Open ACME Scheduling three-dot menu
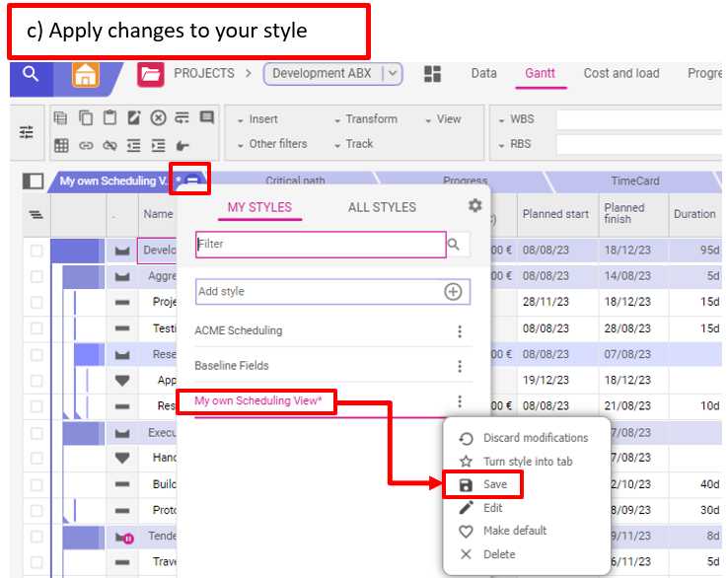This screenshot has height=578, width=728. pyautogui.click(x=459, y=331)
